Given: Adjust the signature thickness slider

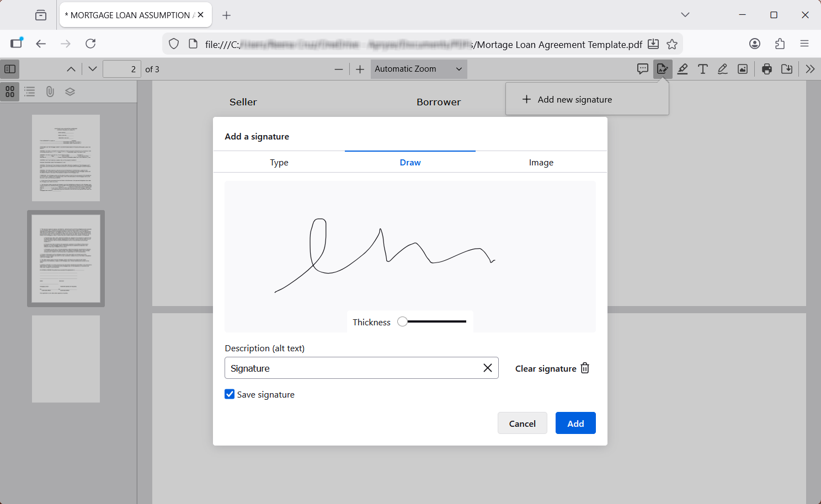Looking at the screenshot, I should (x=402, y=321).
